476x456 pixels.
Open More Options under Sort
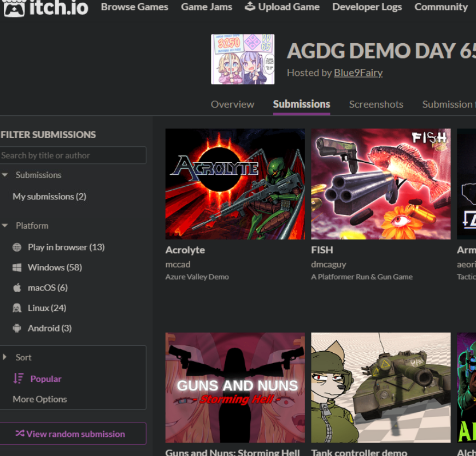[40, 399]
